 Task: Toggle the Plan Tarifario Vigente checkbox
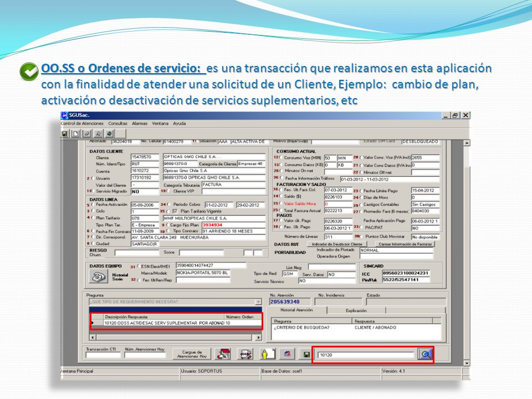[x=175, y=211]
